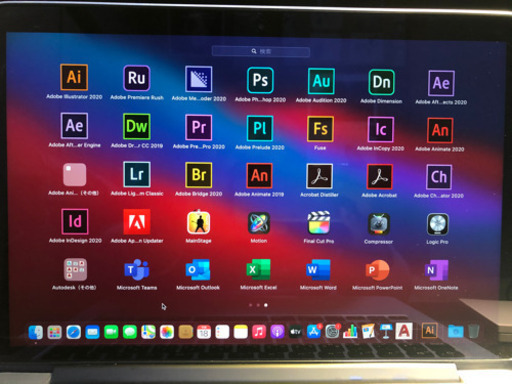Open Messages from the Dock
The width and height of the screenshot is (512, 384).
pyautogui.click(x=130, y=332)
